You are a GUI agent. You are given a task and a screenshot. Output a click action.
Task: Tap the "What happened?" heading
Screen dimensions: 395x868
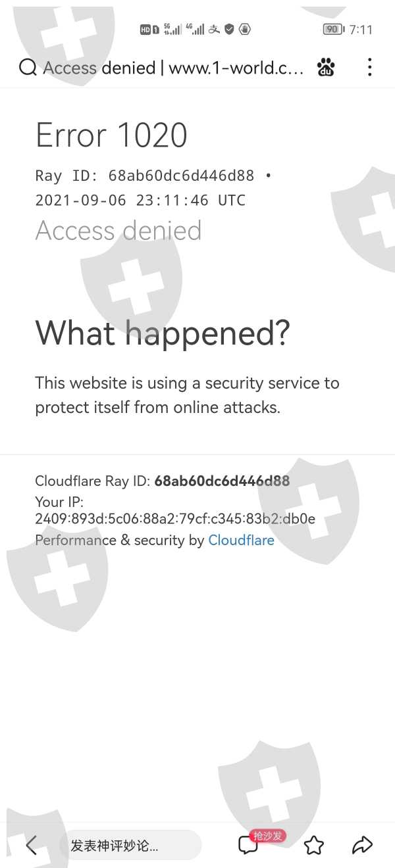162,333
